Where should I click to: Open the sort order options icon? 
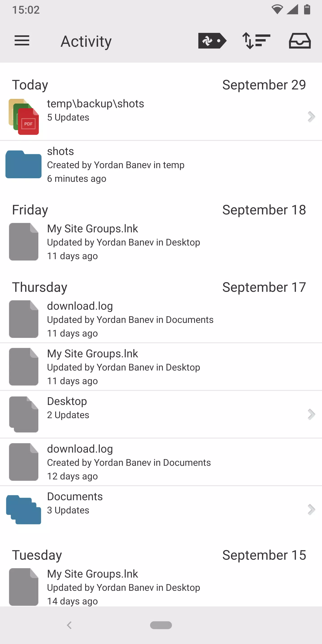point(256,41)
